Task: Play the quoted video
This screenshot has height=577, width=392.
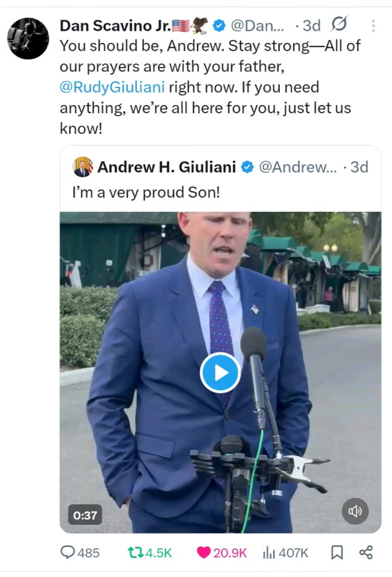Action: [220, 372]
